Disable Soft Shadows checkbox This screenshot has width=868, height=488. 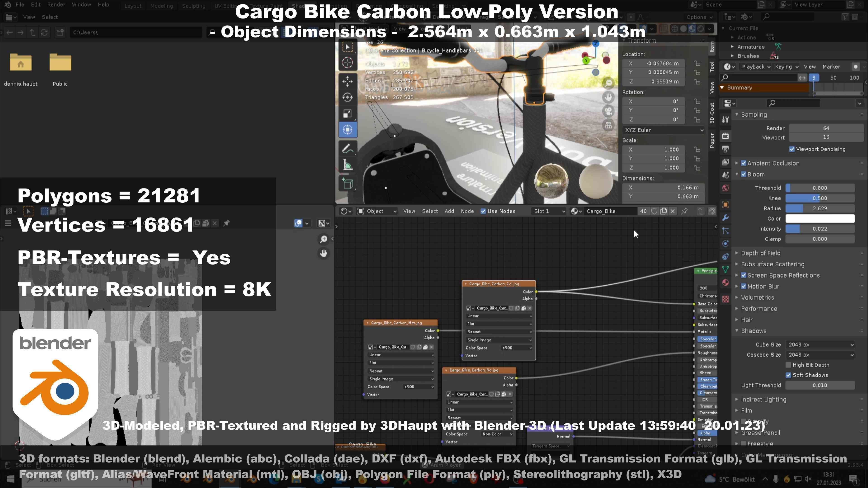point(788,375)
